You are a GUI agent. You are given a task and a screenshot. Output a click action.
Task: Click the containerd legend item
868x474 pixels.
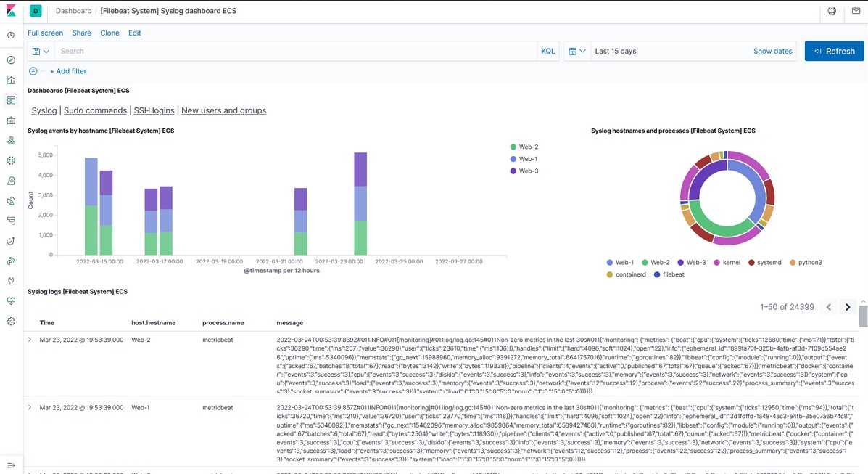click(x=626, y=274)
